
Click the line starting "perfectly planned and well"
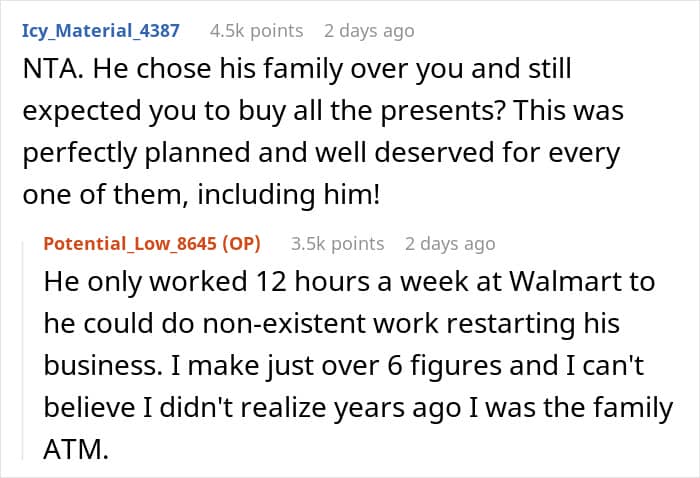click(x=320, y=154)
